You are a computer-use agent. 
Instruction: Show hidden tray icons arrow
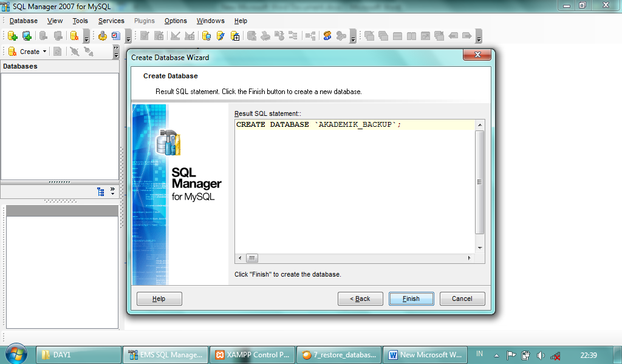click(x=496, y=356)
